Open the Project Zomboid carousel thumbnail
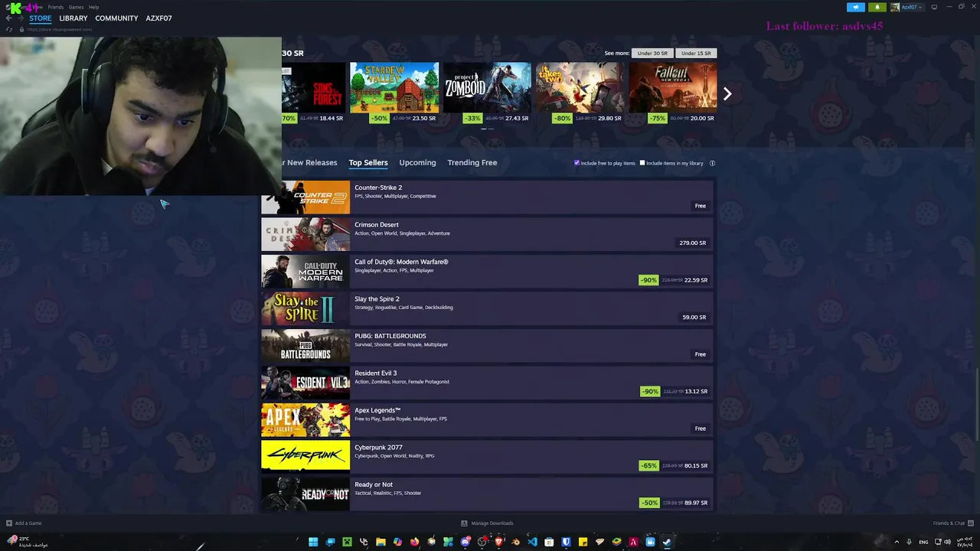Screen dimensions: 980x551 click(x=487, y=87)
